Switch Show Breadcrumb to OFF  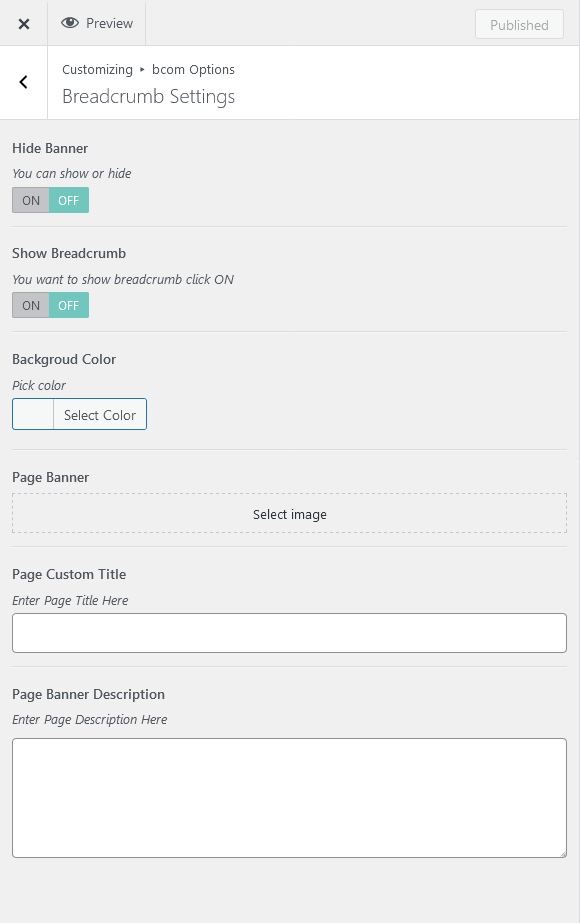[x=69, y=306]
